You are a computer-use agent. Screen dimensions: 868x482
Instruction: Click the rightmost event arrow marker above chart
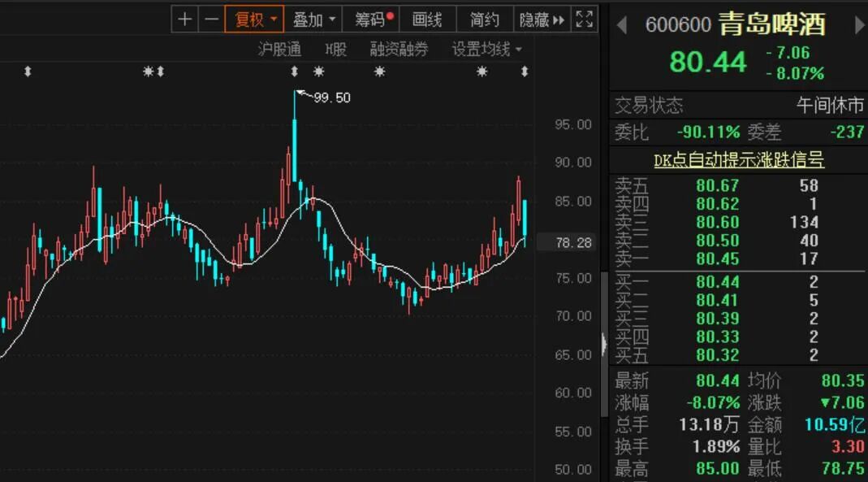525,72
